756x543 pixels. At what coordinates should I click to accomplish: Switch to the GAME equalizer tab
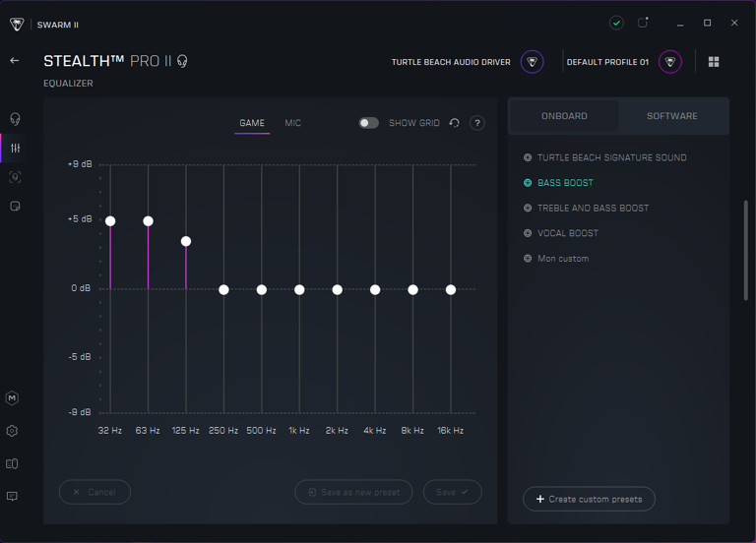point(252,123)
